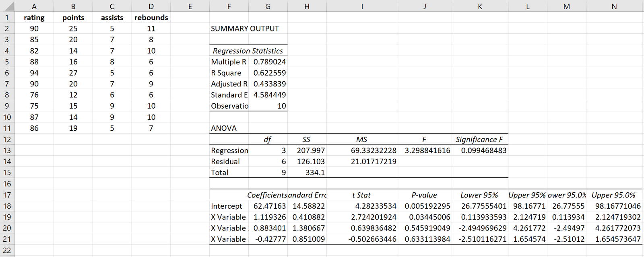Click intercept coefficient 62.47163
This screenshot has height=257, width=644.
[x=268, y=206]
